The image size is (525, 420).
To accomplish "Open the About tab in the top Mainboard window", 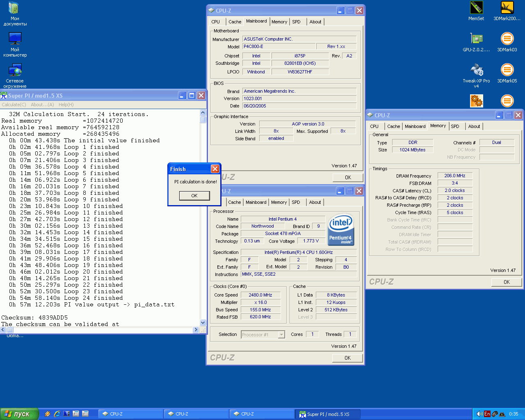I will pos(315,22).
